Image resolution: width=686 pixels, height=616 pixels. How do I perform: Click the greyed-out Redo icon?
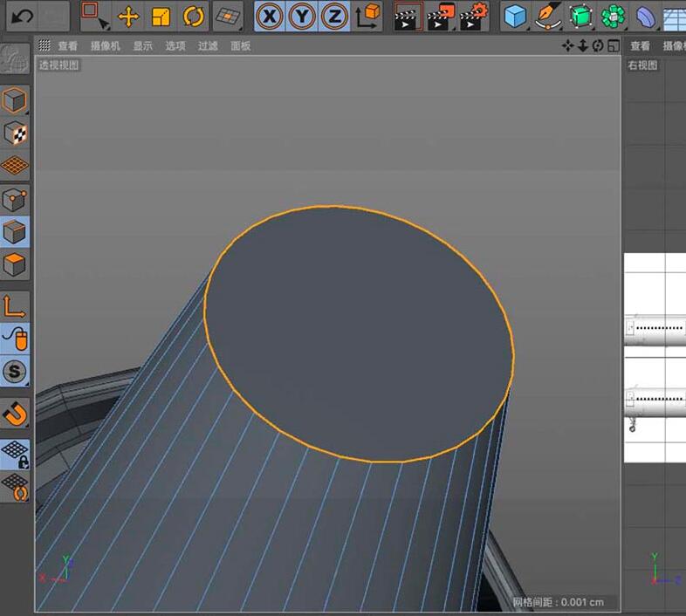click(x=54, y=17)
